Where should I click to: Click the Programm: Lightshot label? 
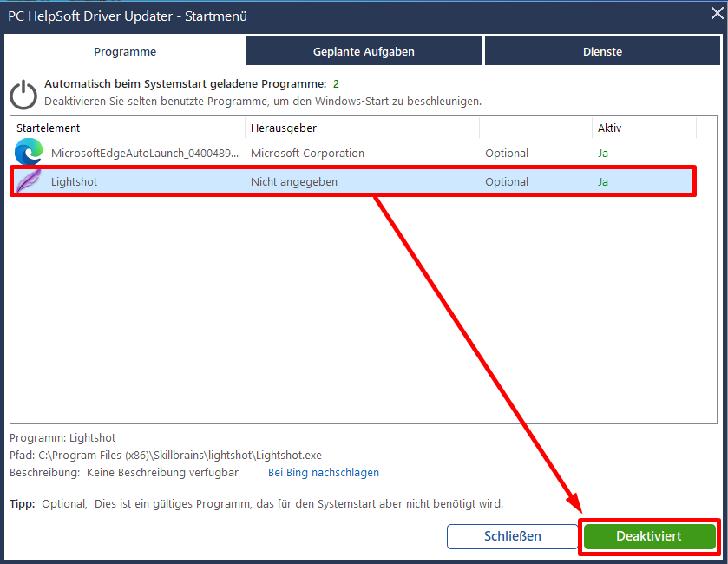coord(62,437)
